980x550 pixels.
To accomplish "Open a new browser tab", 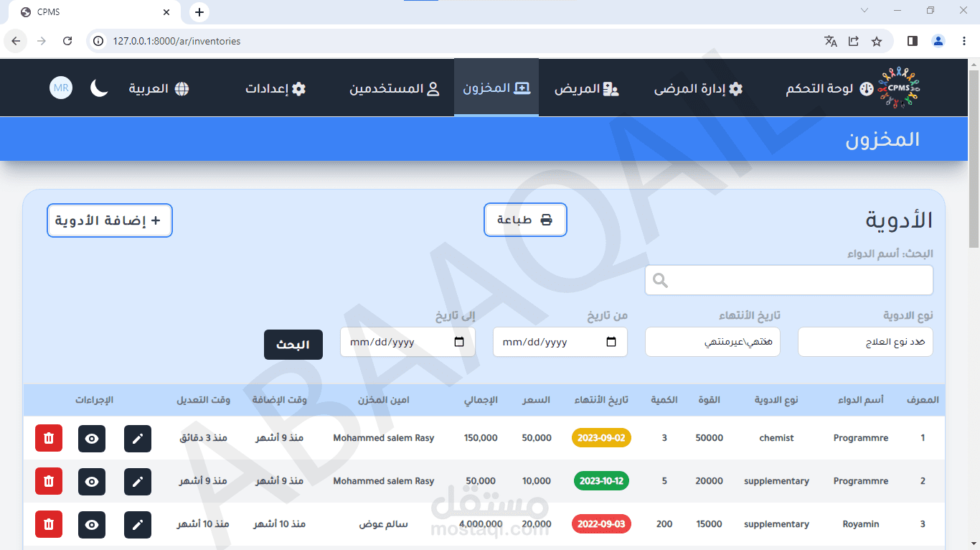I will [199, 12].
